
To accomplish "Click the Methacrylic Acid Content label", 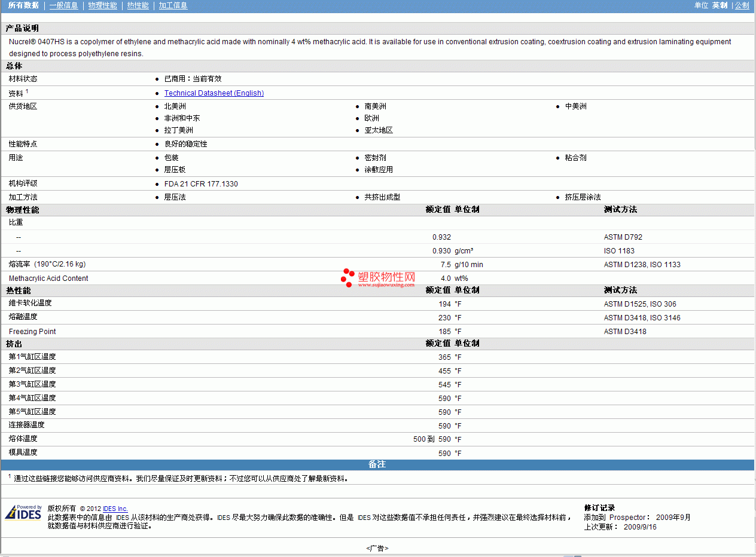I will [48, 278].
